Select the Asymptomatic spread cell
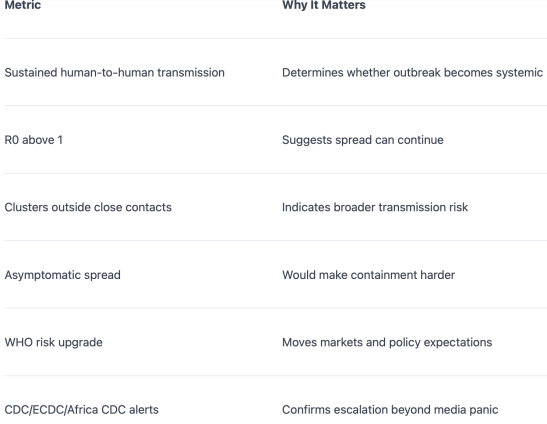The height and width of the screenshot is (424, 547). tap(62, 275)
